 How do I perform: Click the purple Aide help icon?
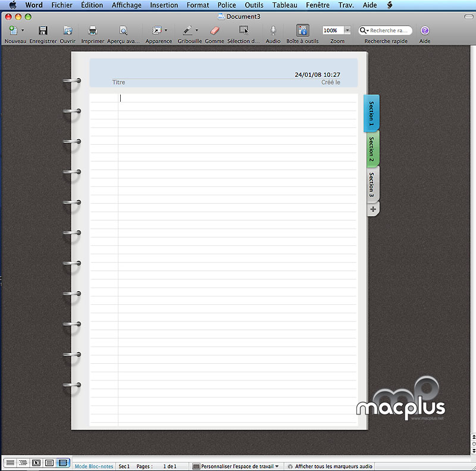[x=425, y=30]
